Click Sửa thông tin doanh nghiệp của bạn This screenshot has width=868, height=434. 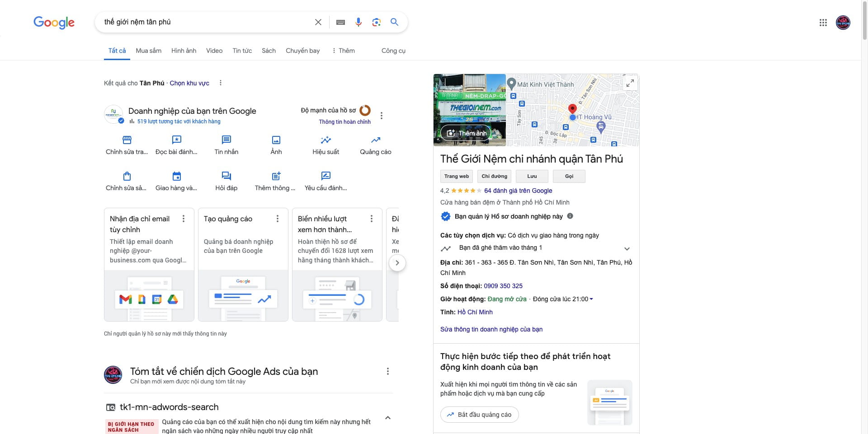click(491, 329)
